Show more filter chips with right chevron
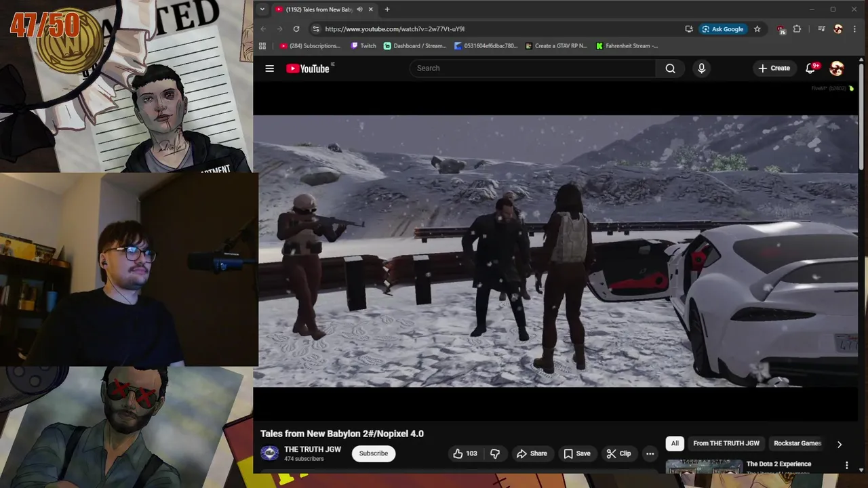Screen dimensions: 868x488 click(x=840, y=444)
